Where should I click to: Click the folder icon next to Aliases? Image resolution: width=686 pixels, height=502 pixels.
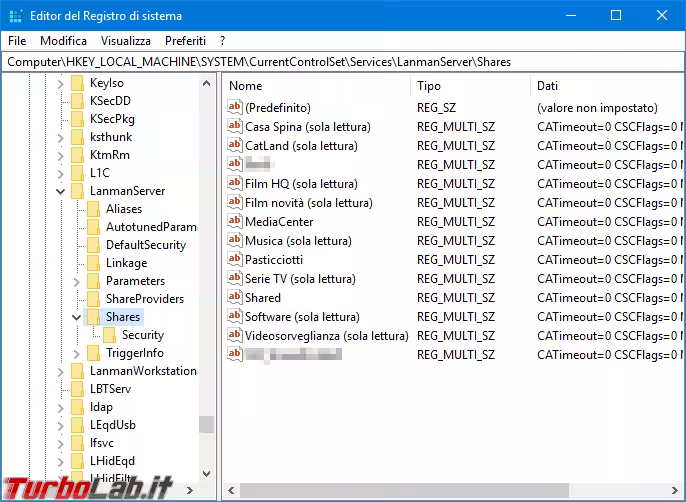[93, 209]
